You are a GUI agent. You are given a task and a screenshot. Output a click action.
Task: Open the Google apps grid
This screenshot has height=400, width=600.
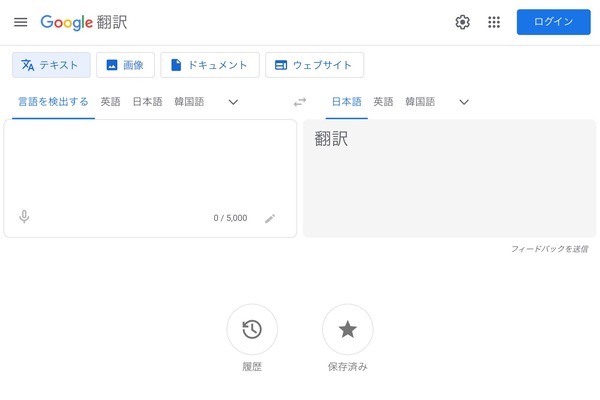pyautogui.click(x=494, y=22)
